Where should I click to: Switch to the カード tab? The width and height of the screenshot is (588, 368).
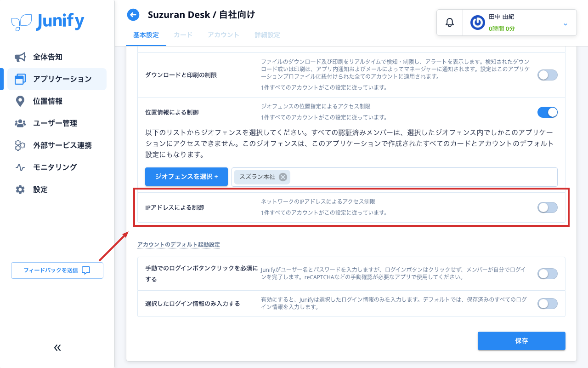click(183, 35)
